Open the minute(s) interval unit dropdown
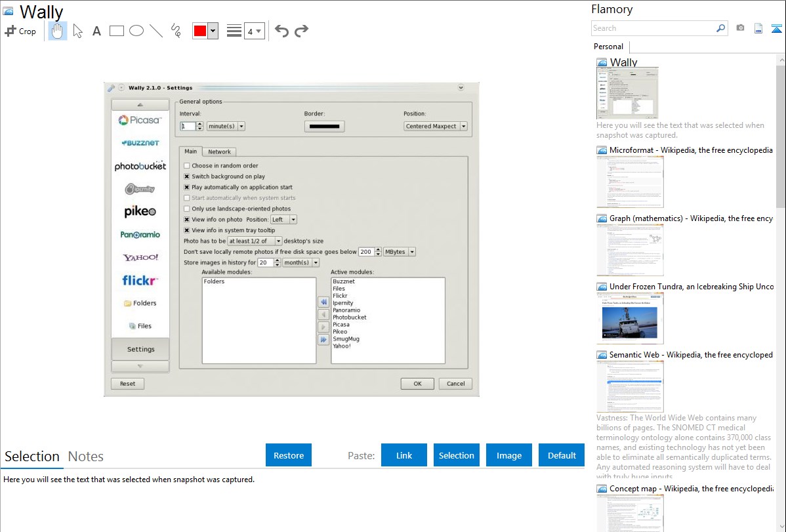786x532 pixels. (x=226, y=127)
